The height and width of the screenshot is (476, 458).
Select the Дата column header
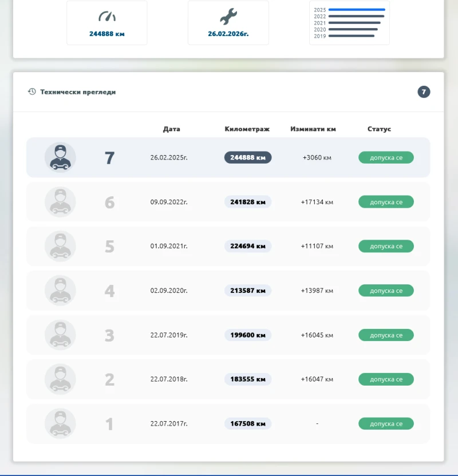pos(171,129)
